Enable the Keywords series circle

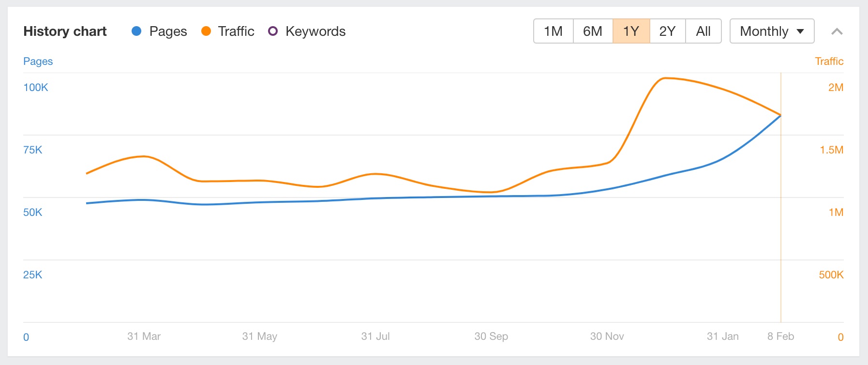pyautogui.click(x=273, y=31)
